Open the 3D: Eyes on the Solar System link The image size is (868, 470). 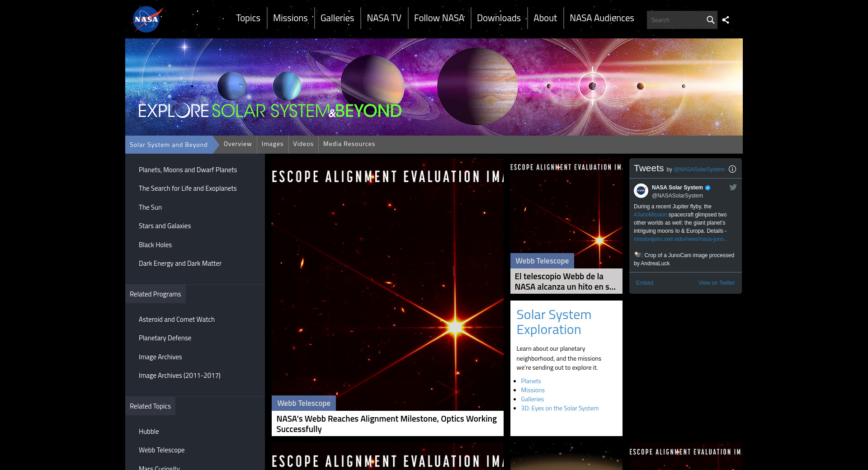559,409
